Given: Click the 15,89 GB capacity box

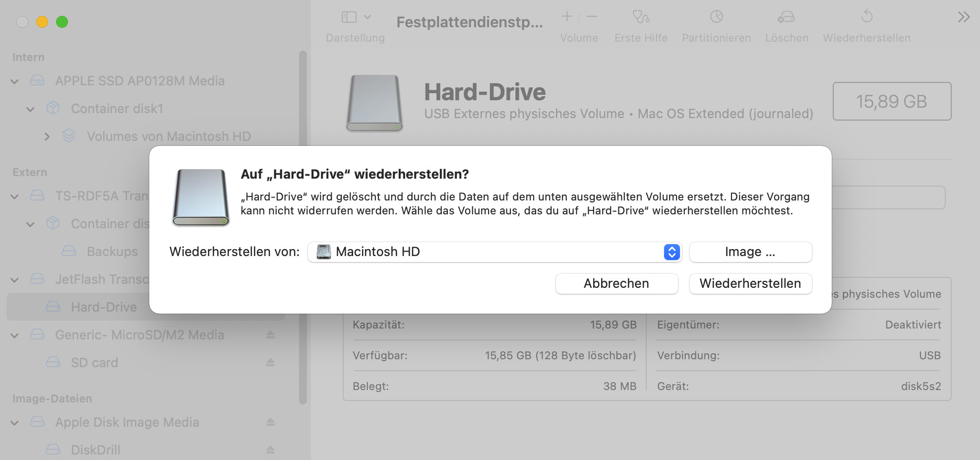Looking at the screenshot, I should [x=892, y=101].
